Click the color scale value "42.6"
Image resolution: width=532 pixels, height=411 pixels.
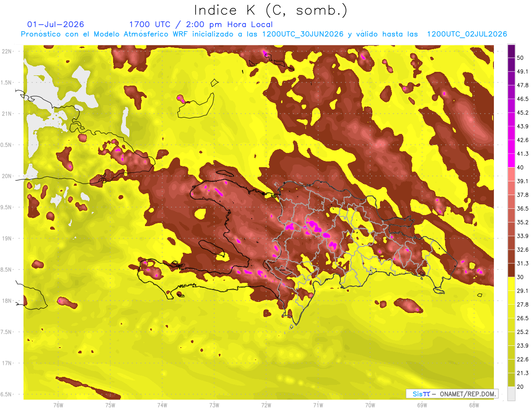click(523, 140)
